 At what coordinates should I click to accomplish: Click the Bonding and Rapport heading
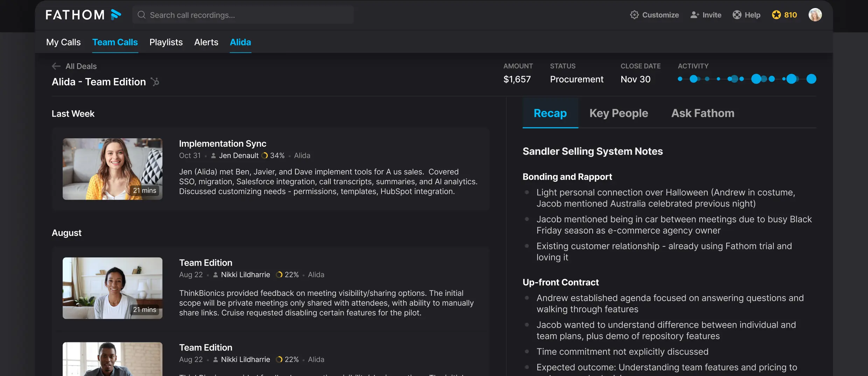coord(567,177)
